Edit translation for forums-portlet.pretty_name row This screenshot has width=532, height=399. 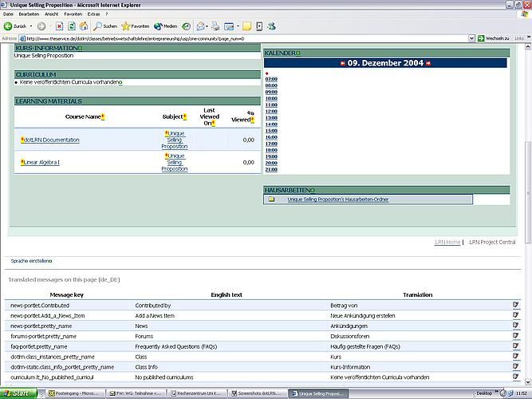(x=516, y=335)
